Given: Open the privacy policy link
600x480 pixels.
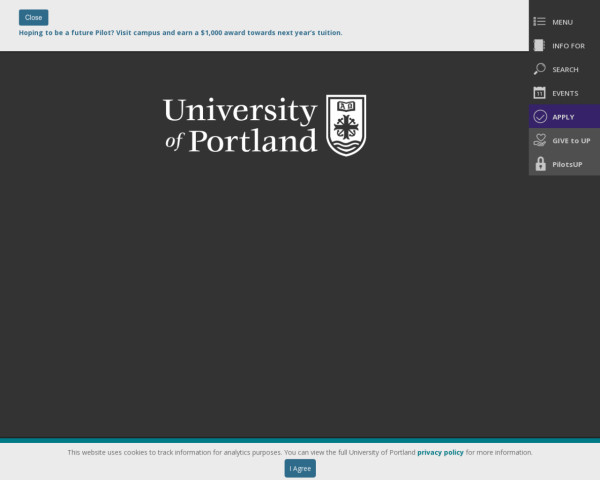Looking at the screenshot, I should (440, 452).
